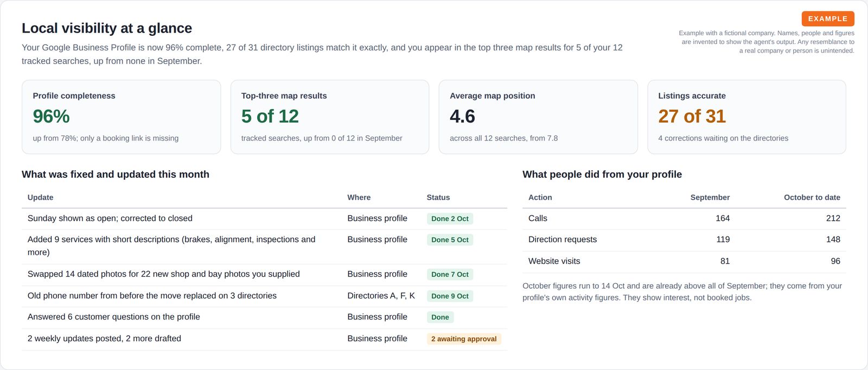Click 'What was fixed and updated this month' heading

click(116, 174)
